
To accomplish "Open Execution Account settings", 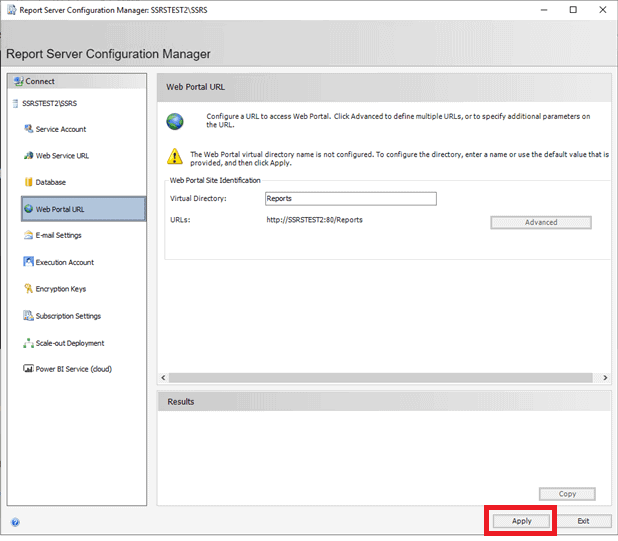I will coord(65,262).
